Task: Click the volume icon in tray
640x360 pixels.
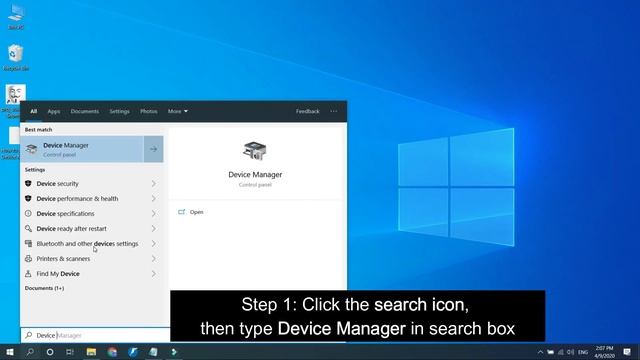Action: coord(570,352)
